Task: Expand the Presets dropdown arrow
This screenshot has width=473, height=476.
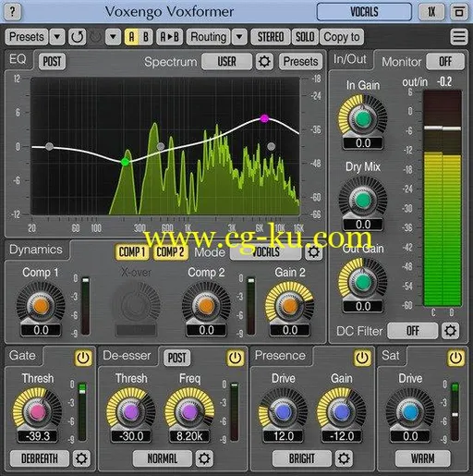Action: (57, 37)
